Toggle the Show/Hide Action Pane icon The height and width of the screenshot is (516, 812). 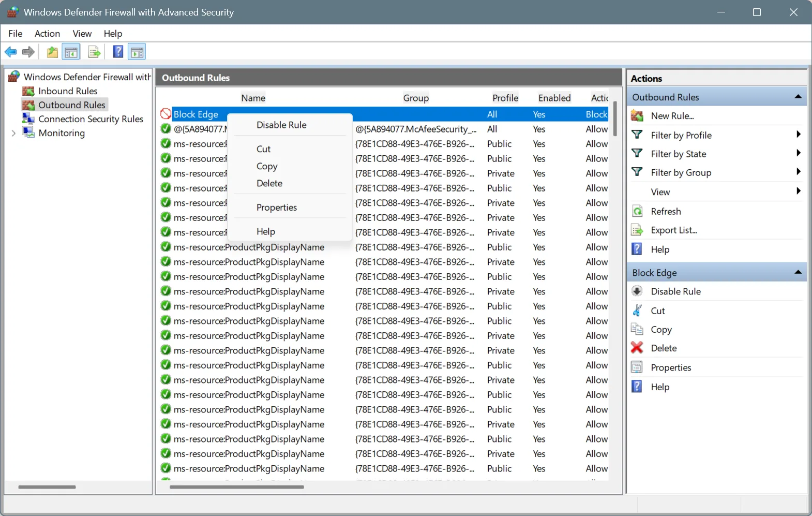pos(137,52)
